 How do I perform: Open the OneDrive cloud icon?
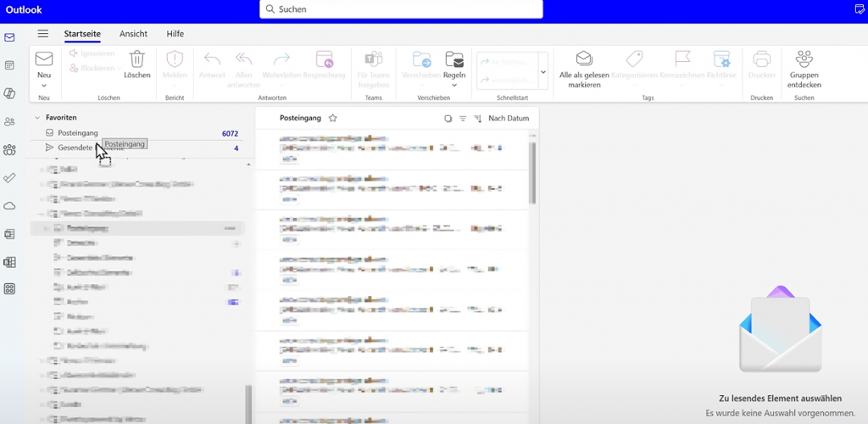click(x=9, y=206)
